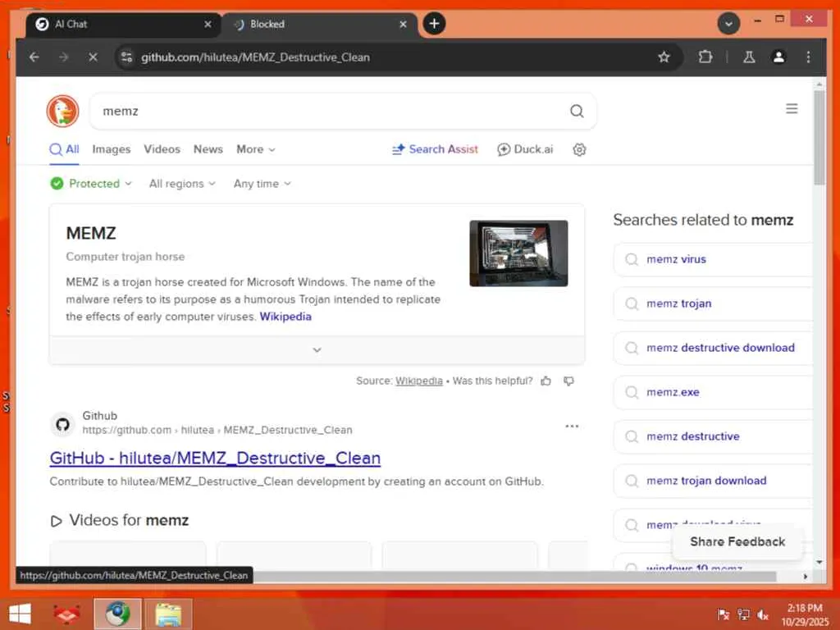840x630 pixels.
Task: Close the AI Chat tab
Action: pos(208,24)
